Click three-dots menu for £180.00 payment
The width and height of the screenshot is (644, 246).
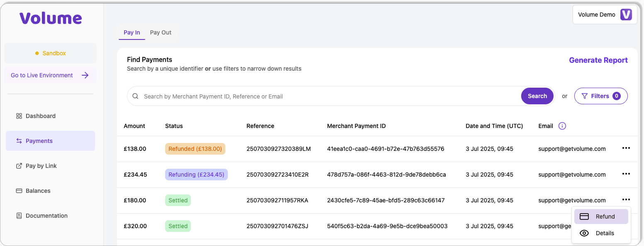626,200
